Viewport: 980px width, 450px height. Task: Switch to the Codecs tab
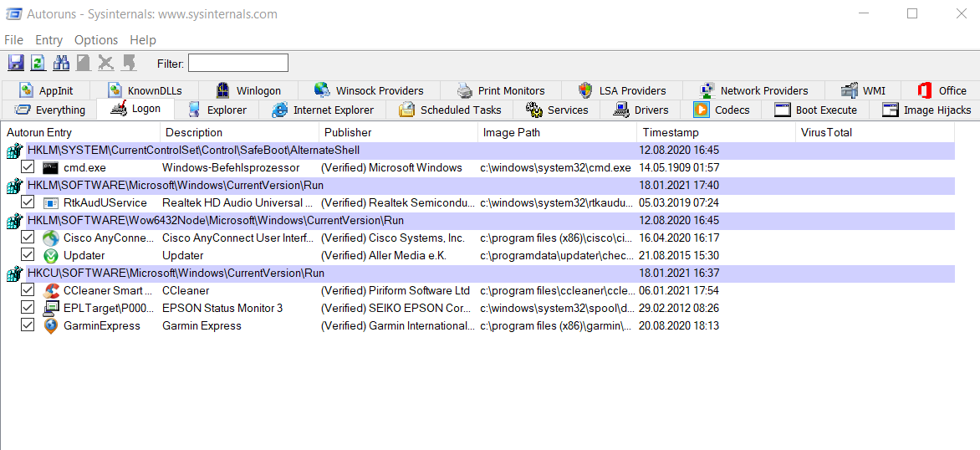point(722,110)
